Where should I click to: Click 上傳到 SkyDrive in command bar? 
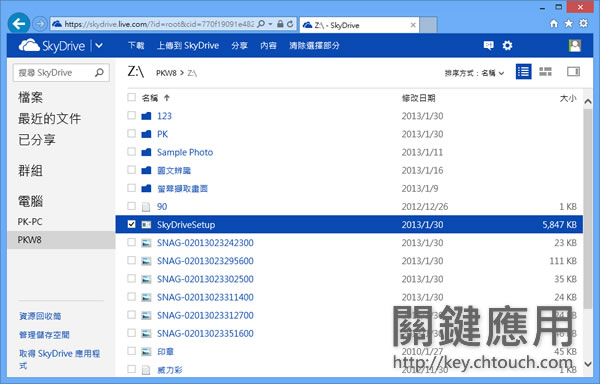pos(188,46)
